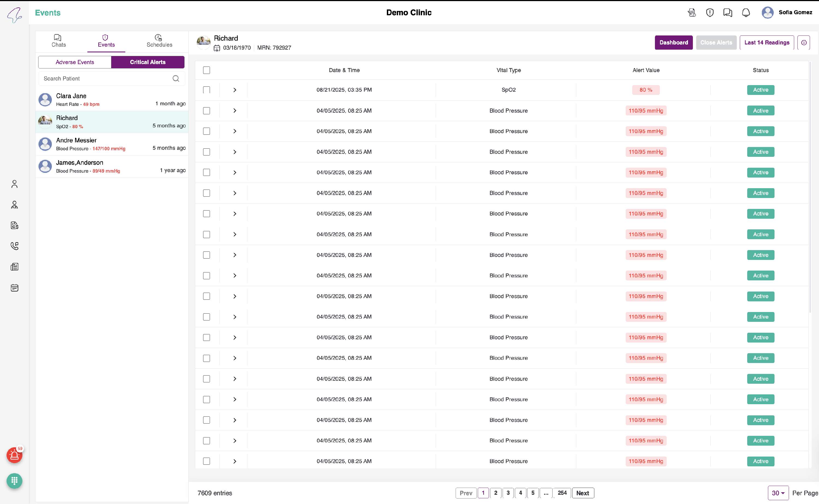
Task: Click the shield alert icon in header
Action: pos(710,13)
